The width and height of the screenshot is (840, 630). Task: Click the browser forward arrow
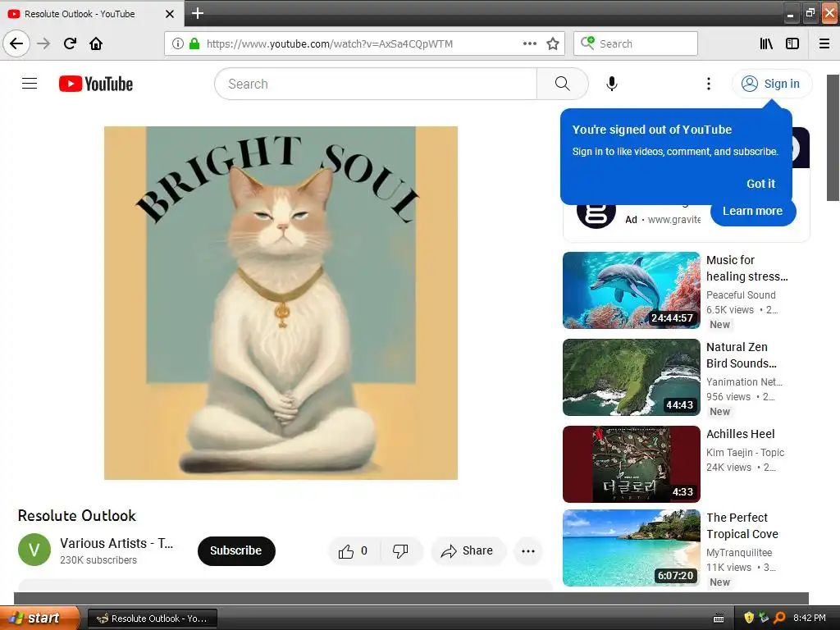coord(44,43)
